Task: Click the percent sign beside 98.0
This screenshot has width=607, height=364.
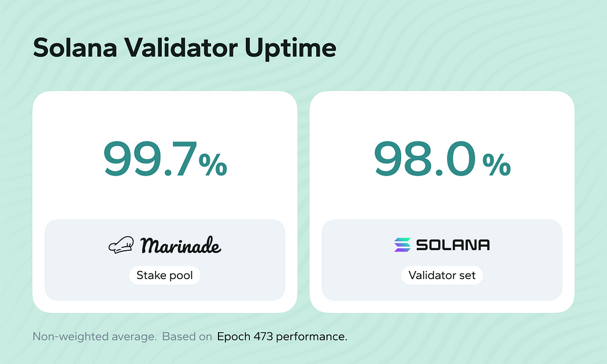Action: (x=497, y=165)
